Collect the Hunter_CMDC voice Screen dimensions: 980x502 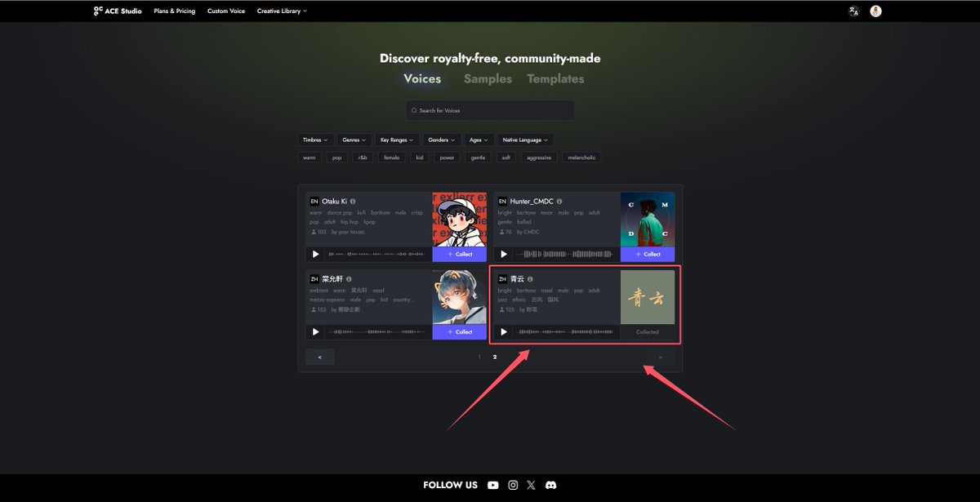click(648, 254)
